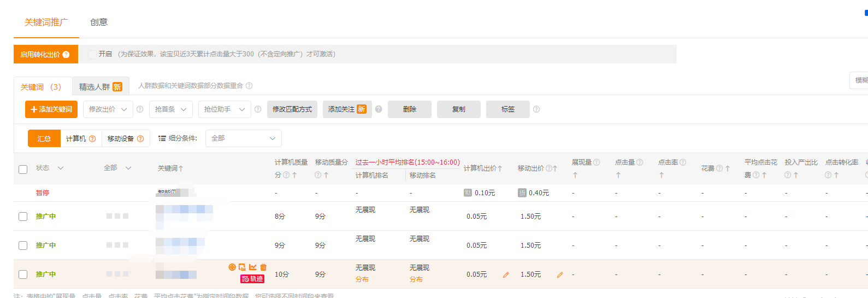Check the box for the 8分 keyword row

tap(23, 217)
